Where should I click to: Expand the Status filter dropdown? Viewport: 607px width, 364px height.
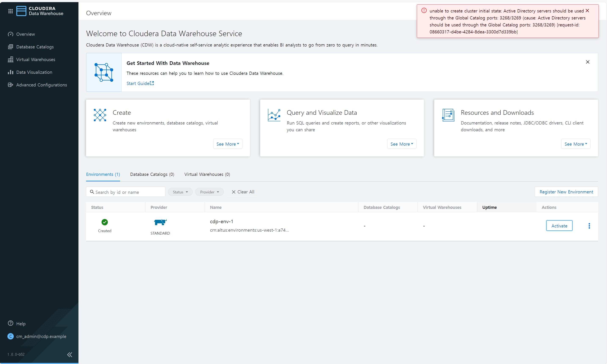pos(180,192)
